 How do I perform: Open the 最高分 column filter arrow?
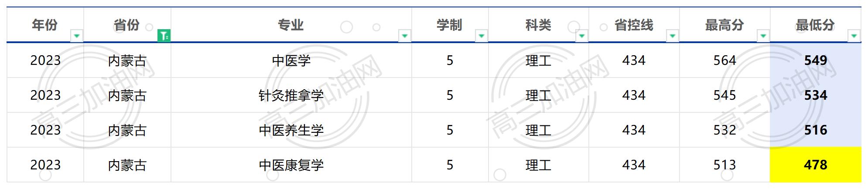[763, 36]
